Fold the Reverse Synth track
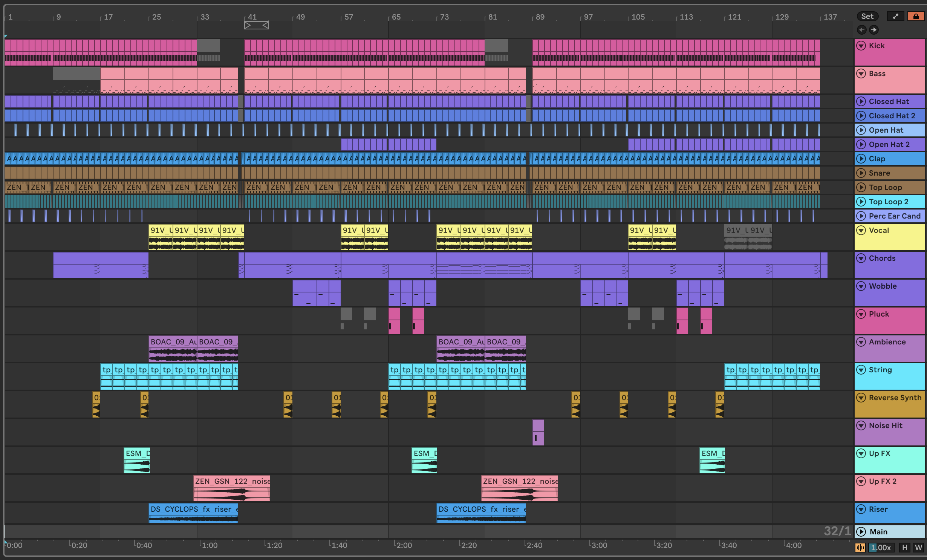This screenshot has height=560, width=927. pyautogui.click(x=861, y=398)
